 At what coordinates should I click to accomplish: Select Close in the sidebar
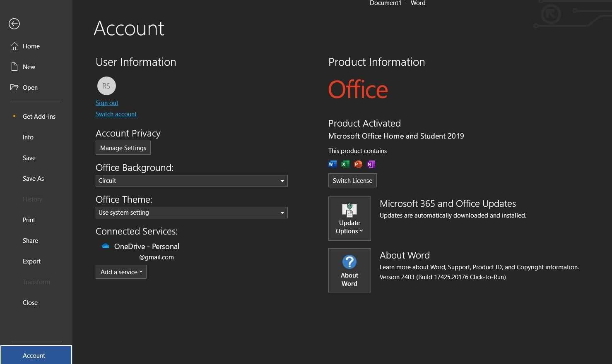pyautogui.click(x=36, y=302)
